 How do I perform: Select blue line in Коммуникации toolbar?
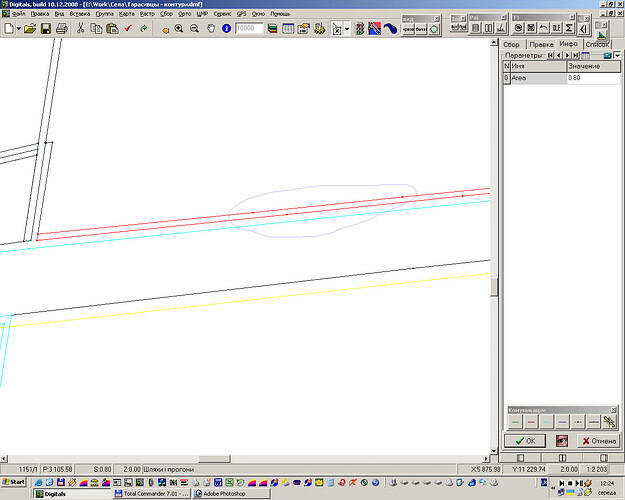(x=562, y=422)
